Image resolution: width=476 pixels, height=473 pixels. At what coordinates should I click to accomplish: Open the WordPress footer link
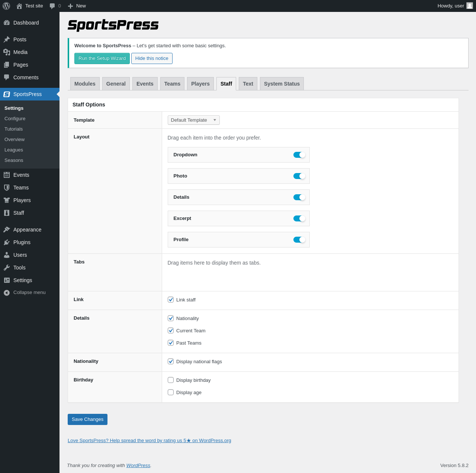coord(138,466)
